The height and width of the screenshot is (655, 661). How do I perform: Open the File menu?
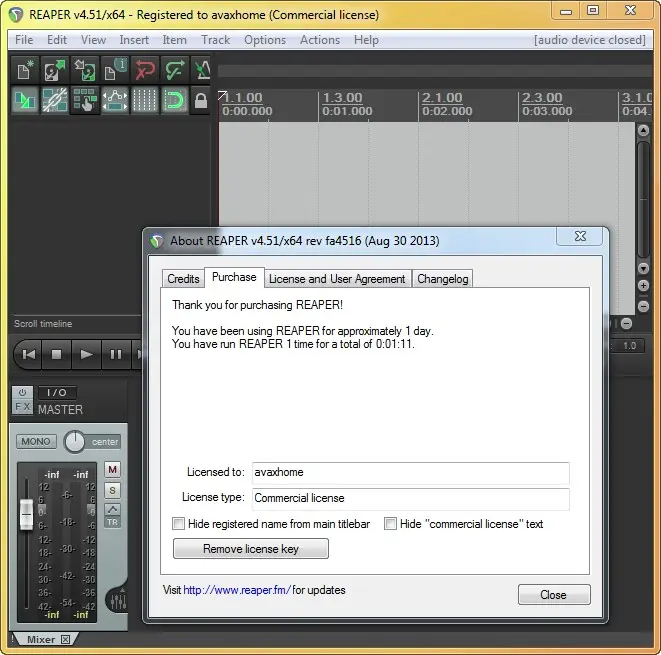[24, 40]
